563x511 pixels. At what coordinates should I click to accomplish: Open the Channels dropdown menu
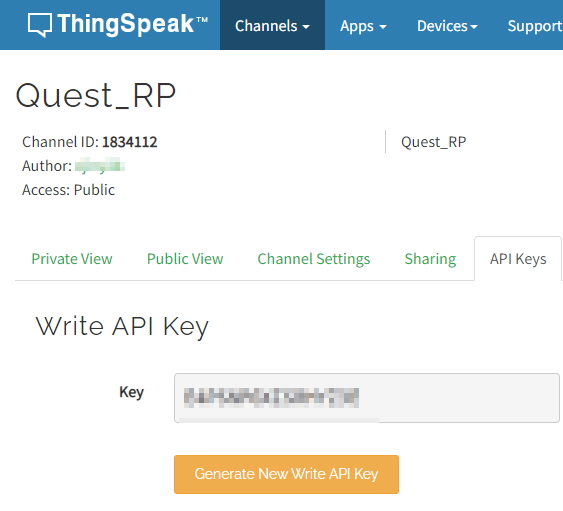(272, 25)
